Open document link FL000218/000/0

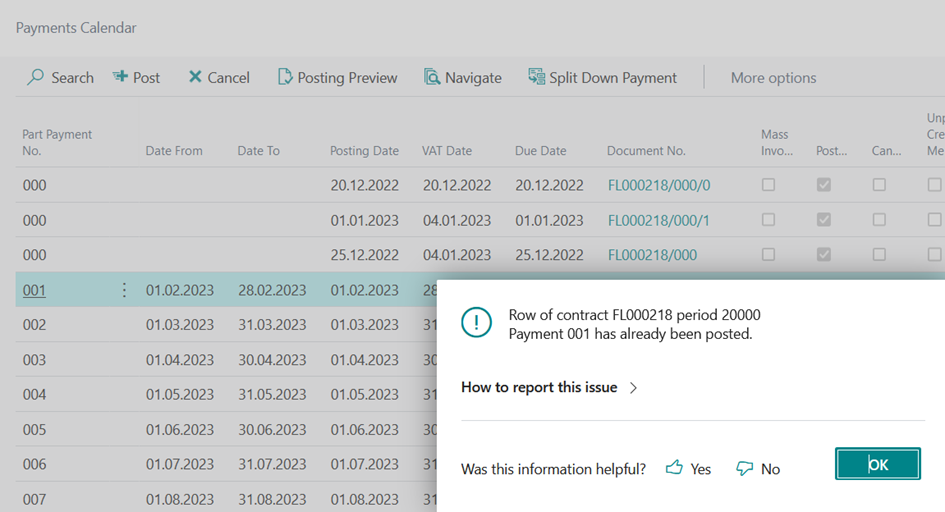click(658, 185)
